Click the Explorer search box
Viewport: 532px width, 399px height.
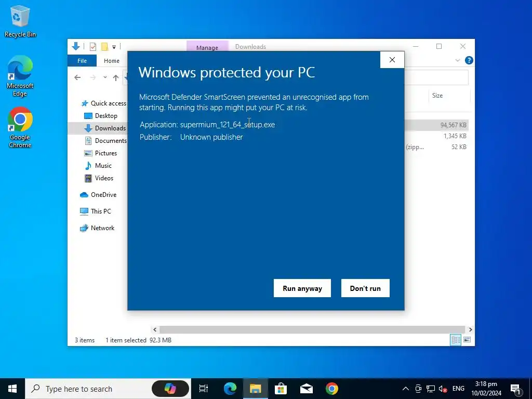(x=436, y=78)
